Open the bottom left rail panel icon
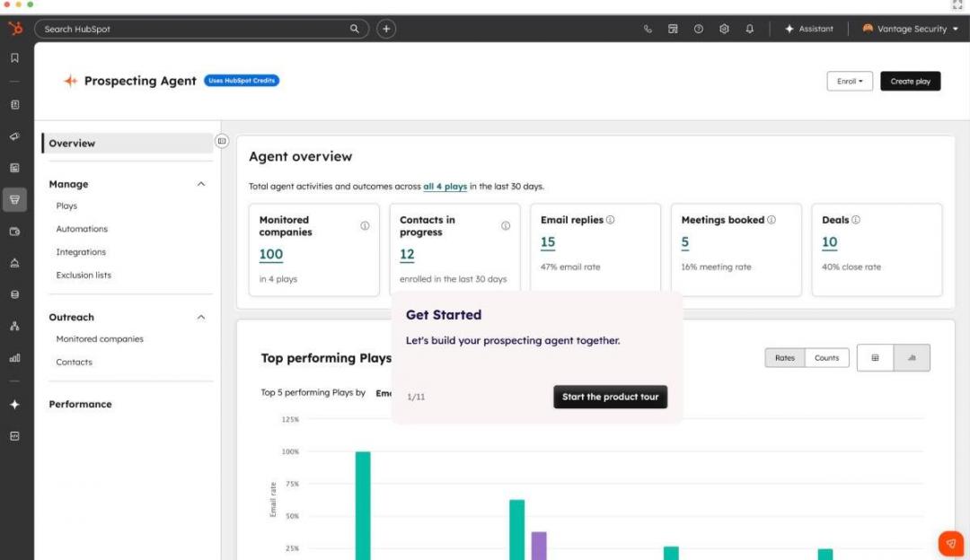 15,436
